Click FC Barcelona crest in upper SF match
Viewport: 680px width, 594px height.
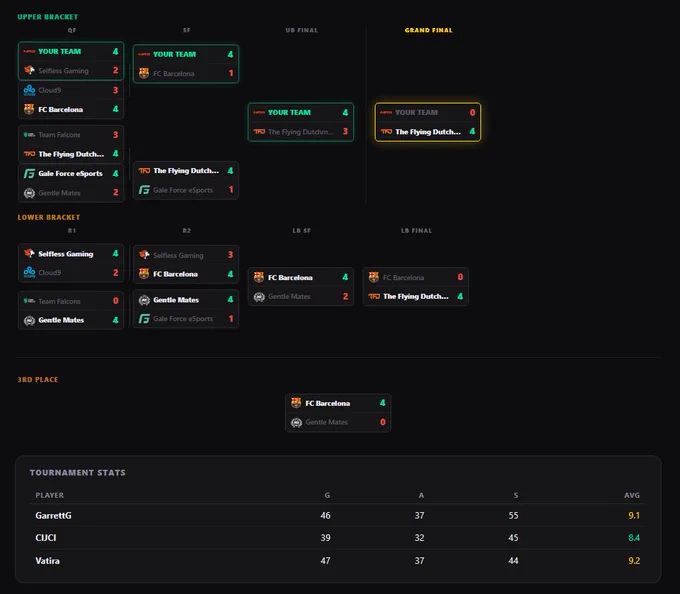click(144, 73)
